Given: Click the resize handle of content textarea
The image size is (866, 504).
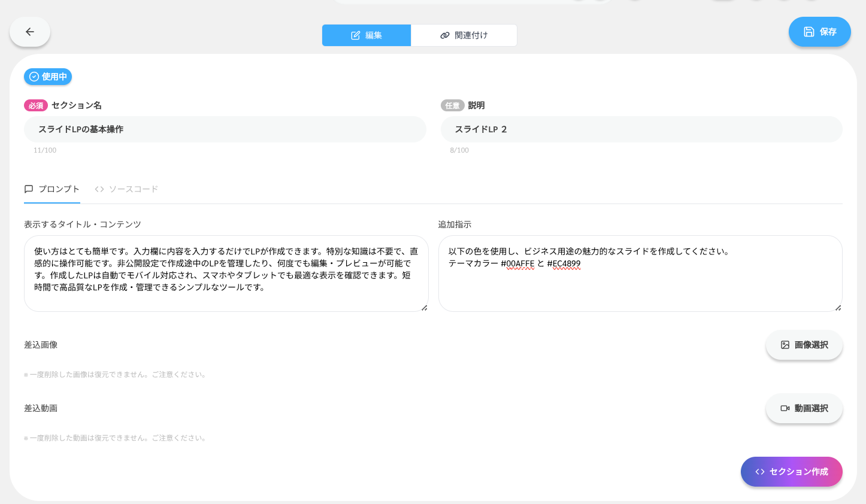Looking at the screenshot, I should (424, 308).
